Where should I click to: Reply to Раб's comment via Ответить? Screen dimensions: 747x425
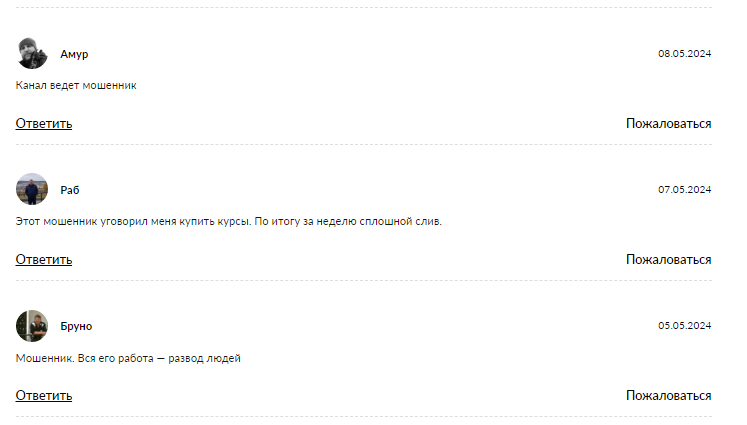tap(44, 260)
